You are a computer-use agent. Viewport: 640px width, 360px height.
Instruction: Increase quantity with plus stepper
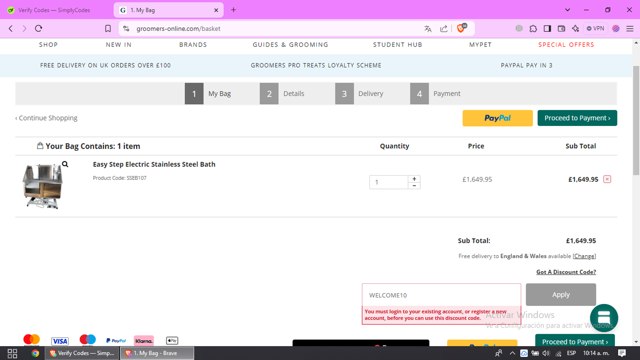click(x=414, y=179)
